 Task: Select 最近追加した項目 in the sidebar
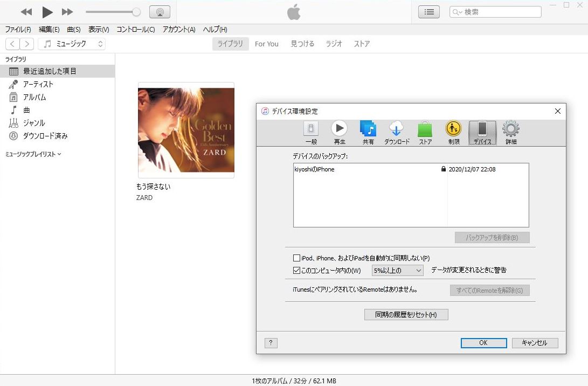point(57,71)
